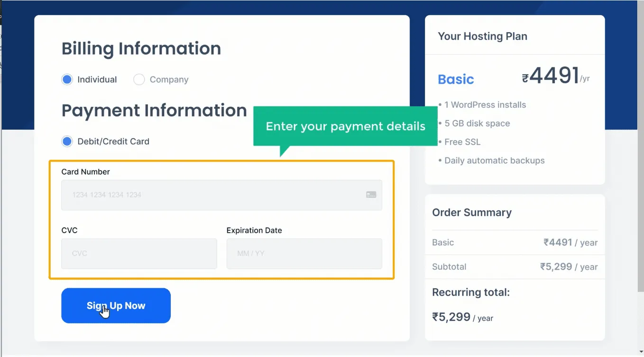Click into the CVC input field
This screenshot has width=644, height=357.
pyautogui.click(x=139, y=254)
